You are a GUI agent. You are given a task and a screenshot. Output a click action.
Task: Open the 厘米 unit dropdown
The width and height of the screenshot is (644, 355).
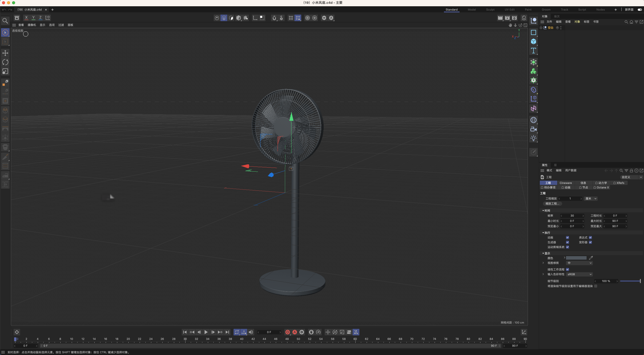pyautogui.click(x=591, y=199)
